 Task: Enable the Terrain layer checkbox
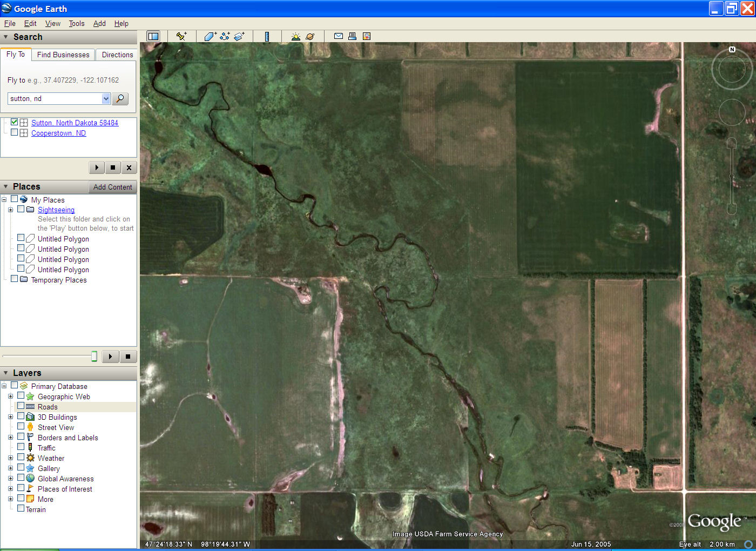tap(21, 508)
